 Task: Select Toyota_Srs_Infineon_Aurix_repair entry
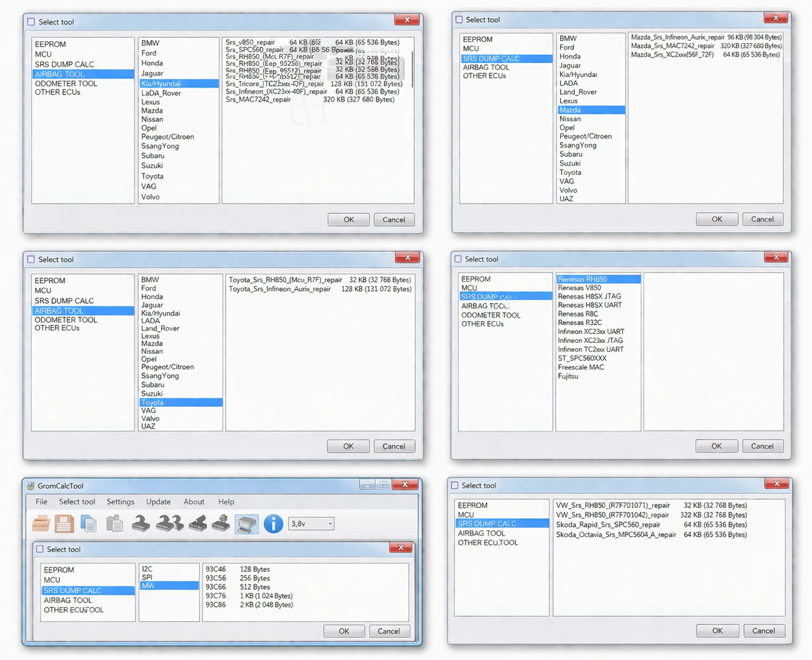[280, 289]
